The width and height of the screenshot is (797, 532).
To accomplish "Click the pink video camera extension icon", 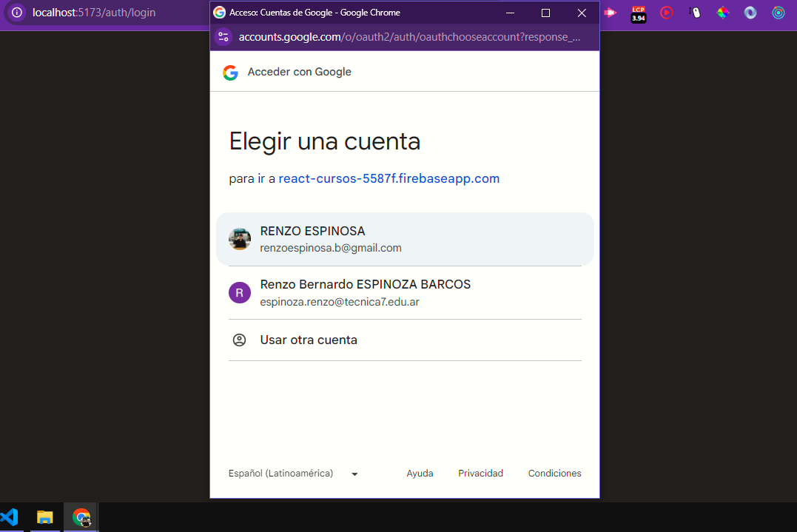I will [610, 13].
